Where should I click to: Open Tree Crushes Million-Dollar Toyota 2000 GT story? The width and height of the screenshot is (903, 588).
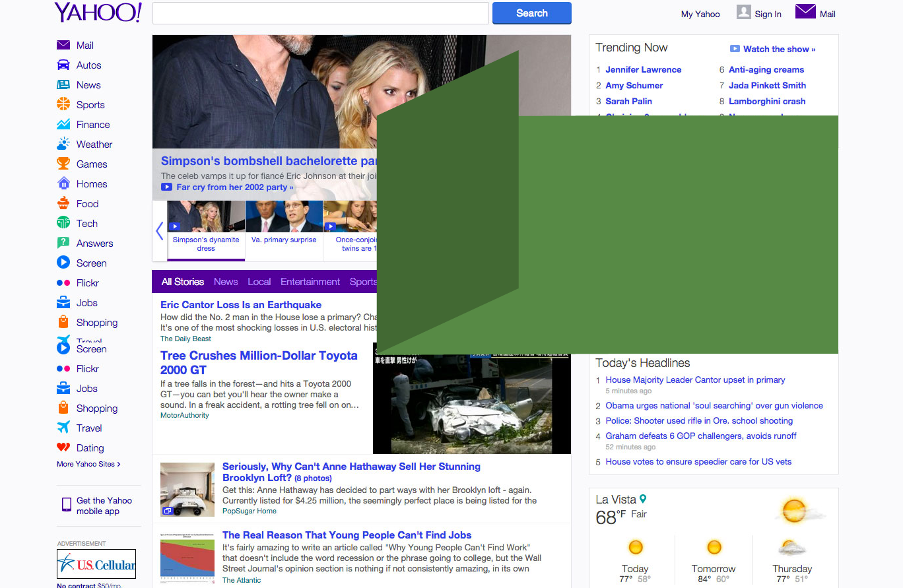click(x=259, y=362)
